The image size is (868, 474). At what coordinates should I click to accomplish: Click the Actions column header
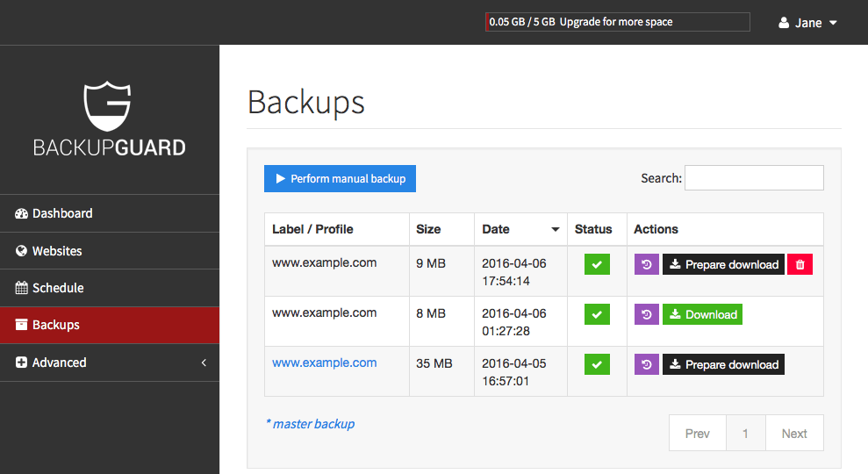pyautogui.click(x=725, y=229)
